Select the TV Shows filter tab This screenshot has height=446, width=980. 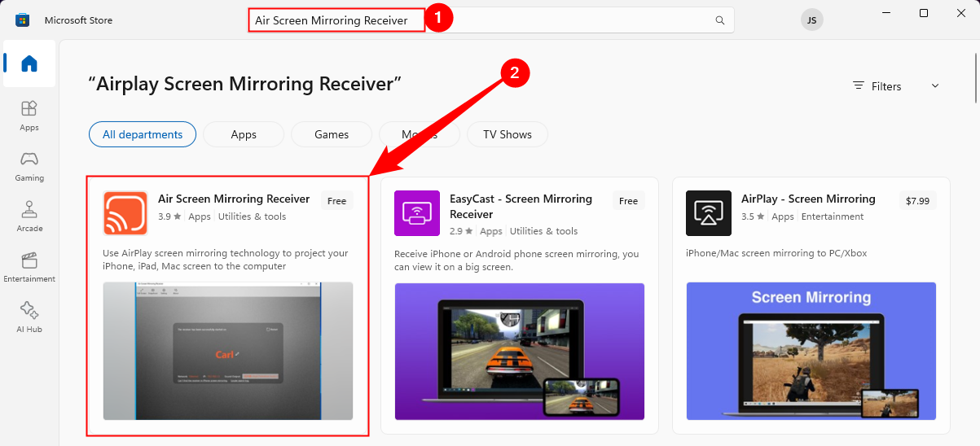click(508, 134)
